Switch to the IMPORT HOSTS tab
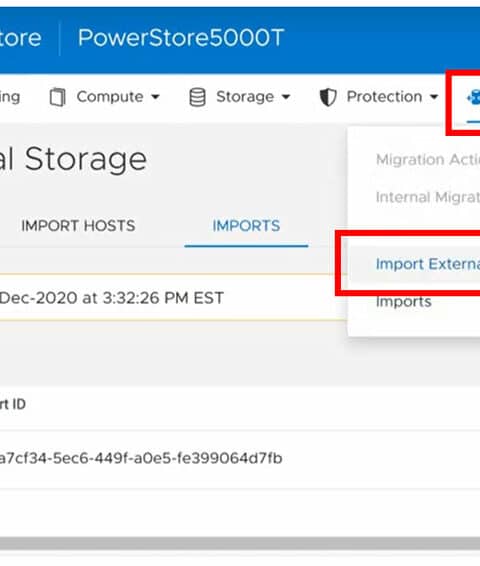The height and width of the screenshot is (566, 480). (78, 226)
